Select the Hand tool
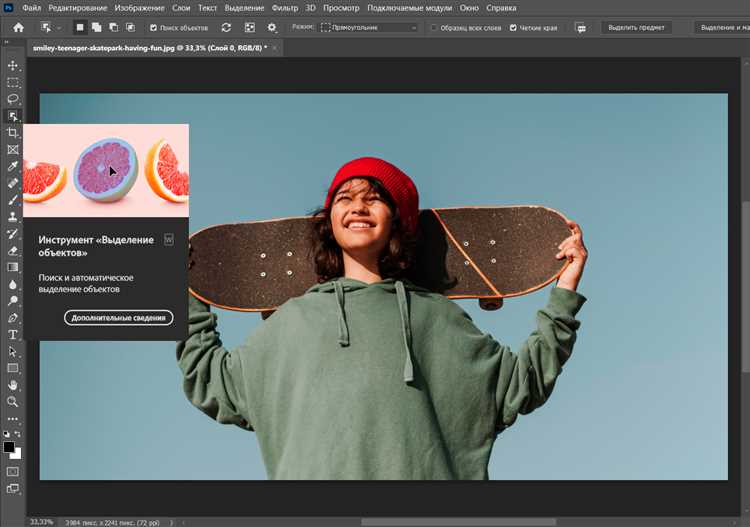The height and width of the screenshot is (527, 750). [13, 385]
